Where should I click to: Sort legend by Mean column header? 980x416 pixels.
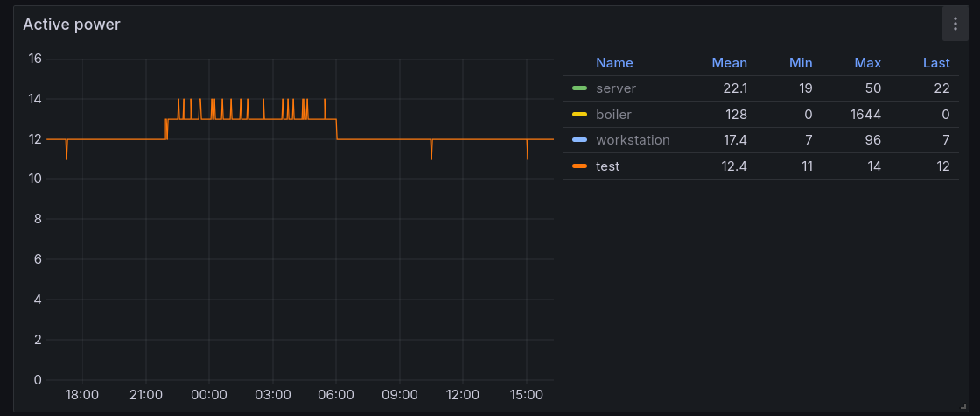pos(729,63)
